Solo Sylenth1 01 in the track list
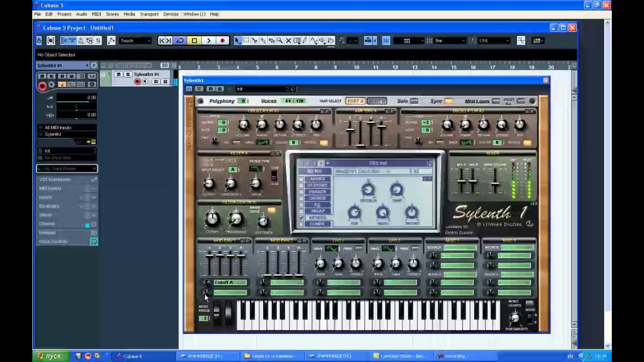 pos(127,74)
